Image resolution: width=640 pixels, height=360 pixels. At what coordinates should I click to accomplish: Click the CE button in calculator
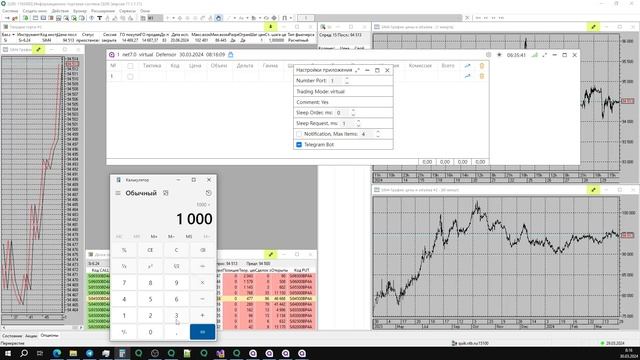(150, 250)
